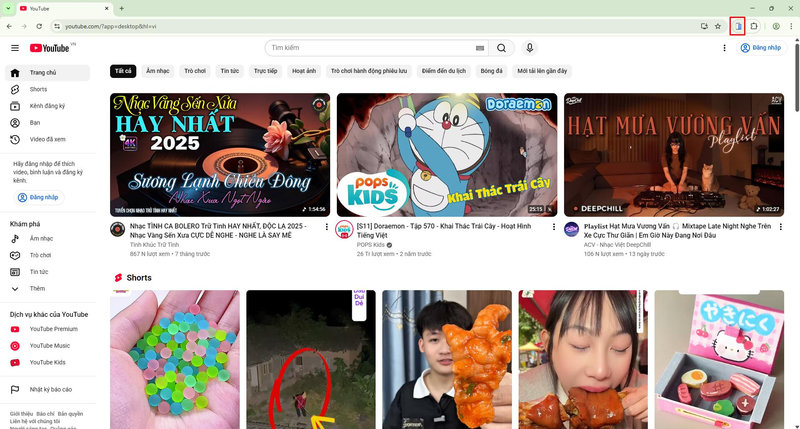
Task: Open a new browser tab
Action: pos(121,8)
